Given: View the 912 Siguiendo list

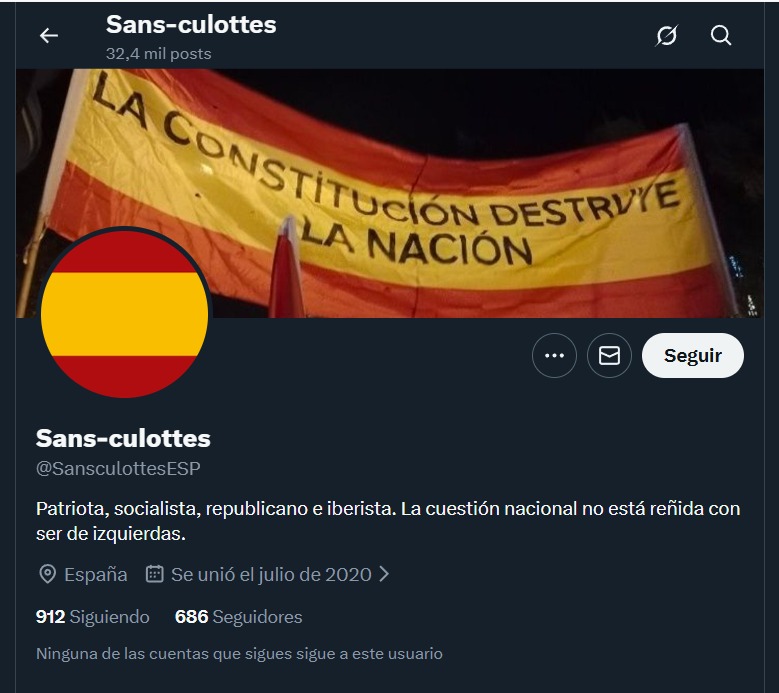Looking at the screenshot, I should point(92,616).
